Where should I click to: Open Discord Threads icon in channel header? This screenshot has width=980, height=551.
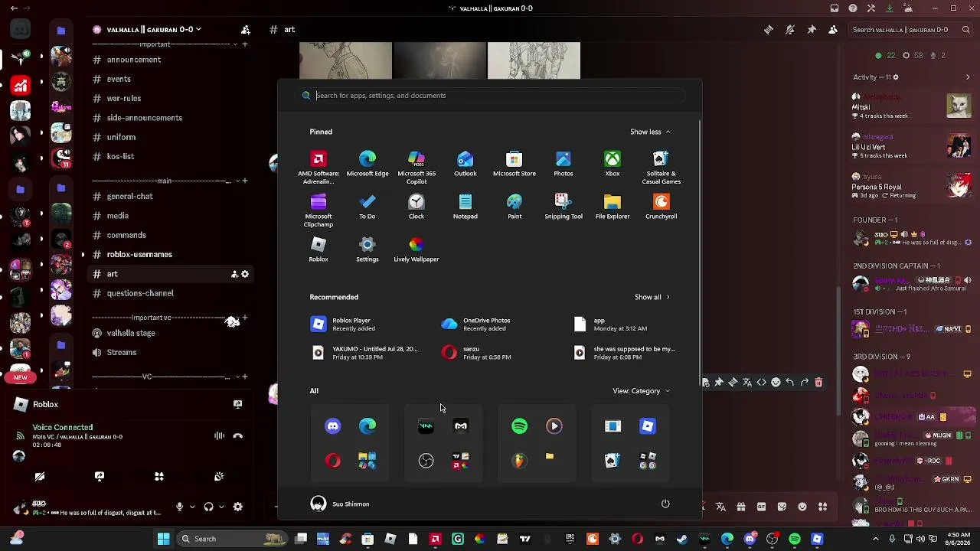point(768,30)
